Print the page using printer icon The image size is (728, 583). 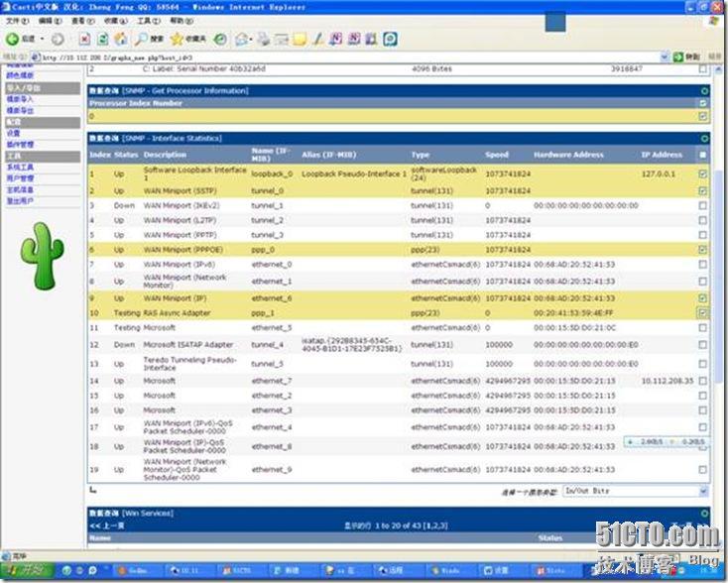pos(264,39)
